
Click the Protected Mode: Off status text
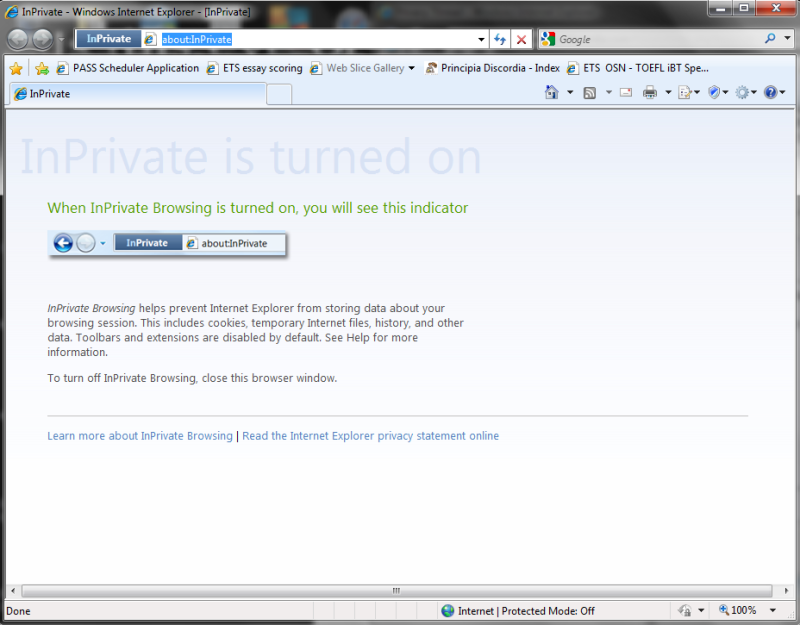pos(548,611)
